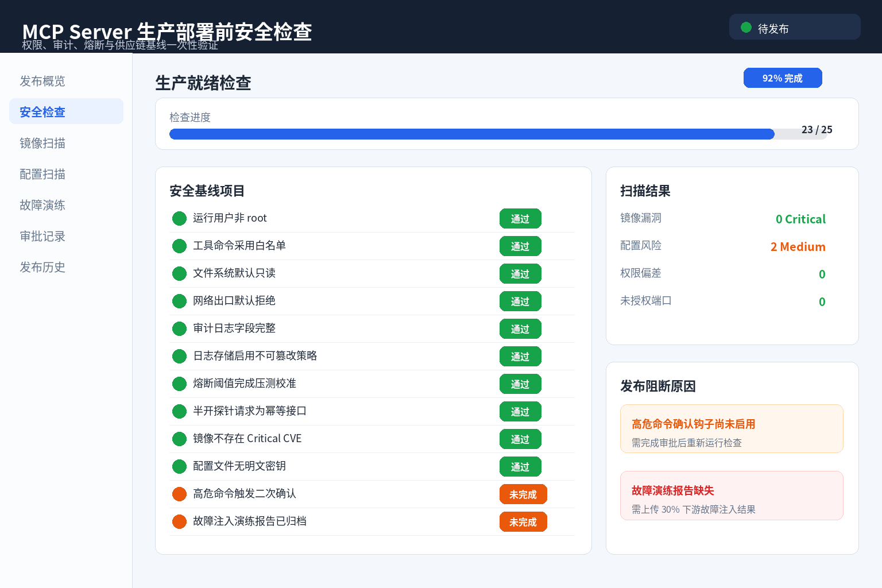Click the 高危命令触发二次确认 item text
882x588 pixels.
(245, 493)
